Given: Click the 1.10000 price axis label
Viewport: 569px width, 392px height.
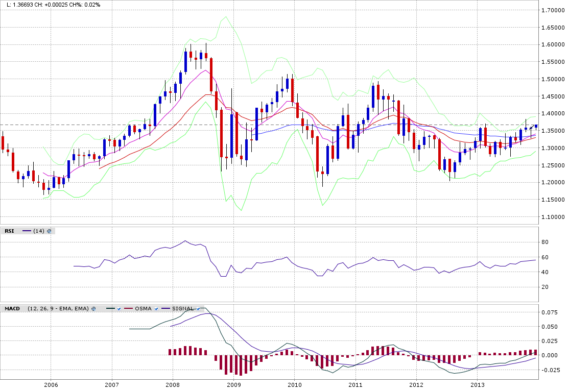Looking at the screenshot, I should coord(553,217).
